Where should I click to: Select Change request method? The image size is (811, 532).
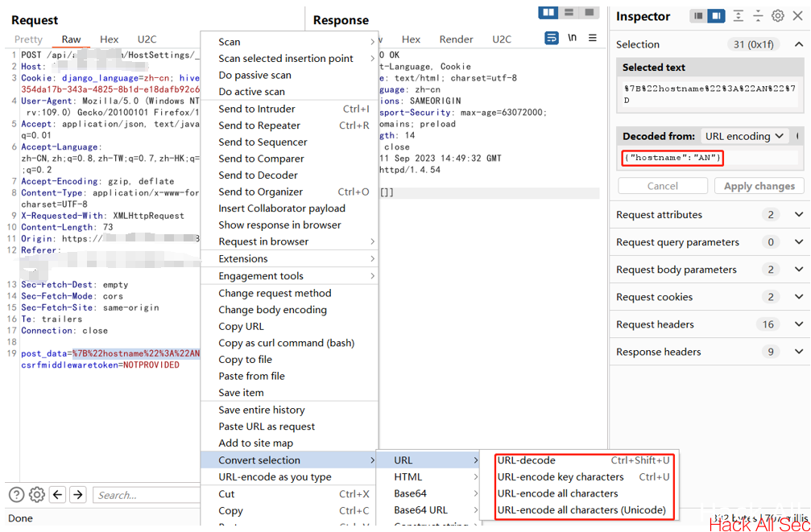click(289, 293)
